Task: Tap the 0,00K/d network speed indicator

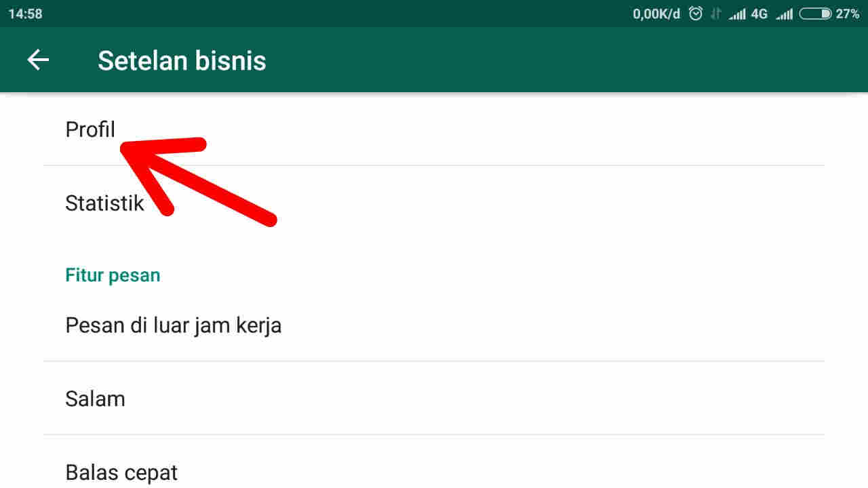Action: [x=656, y=14]
